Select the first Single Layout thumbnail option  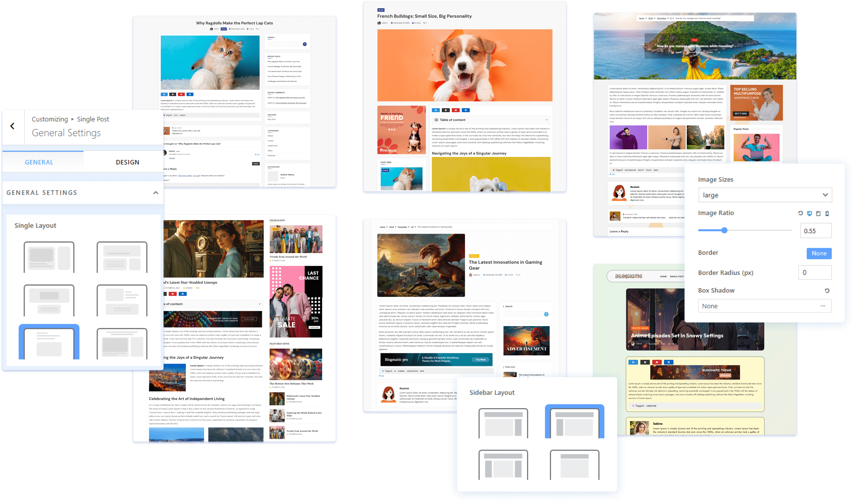tap(49, 257)
